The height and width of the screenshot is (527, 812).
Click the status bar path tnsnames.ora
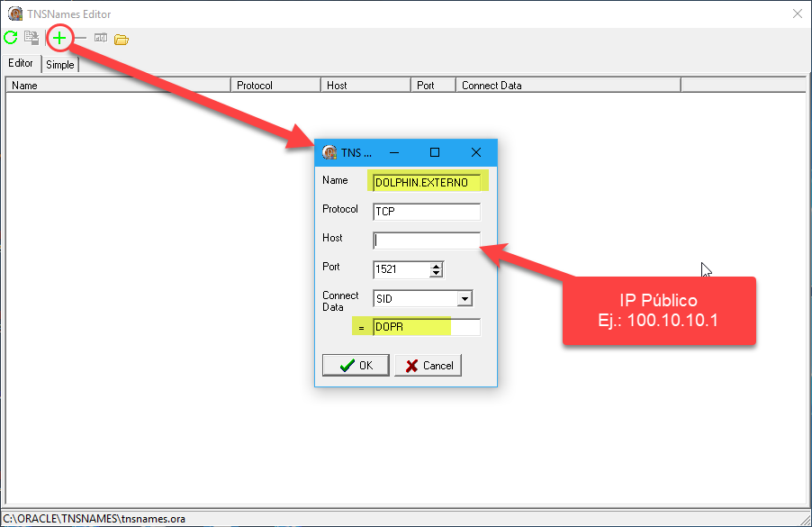tap(94, 519)
